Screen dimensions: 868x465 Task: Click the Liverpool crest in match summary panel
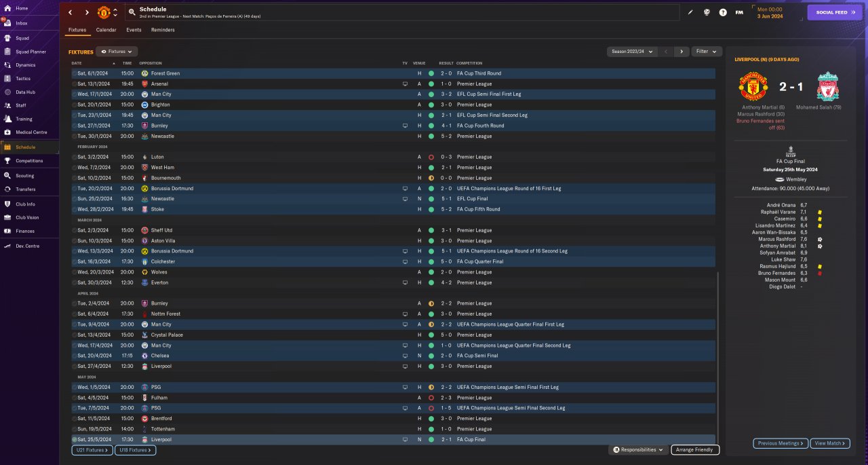pos(827,87)
